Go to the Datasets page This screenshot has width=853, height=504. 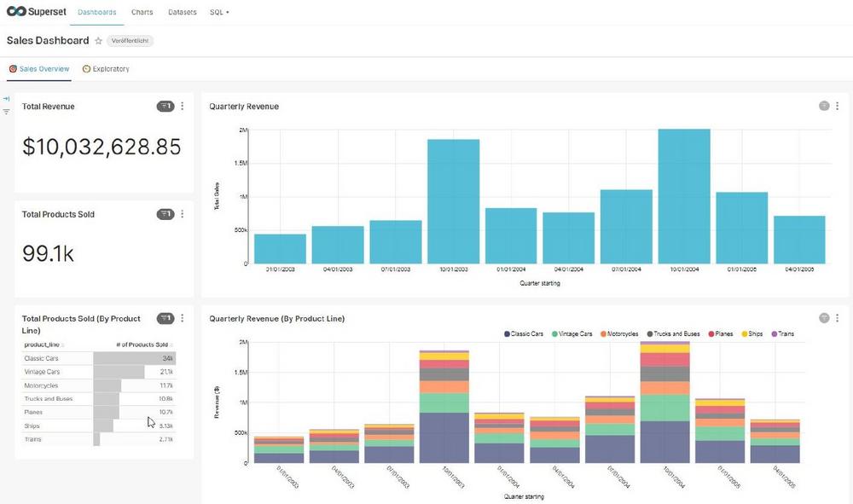pos(181,13)
